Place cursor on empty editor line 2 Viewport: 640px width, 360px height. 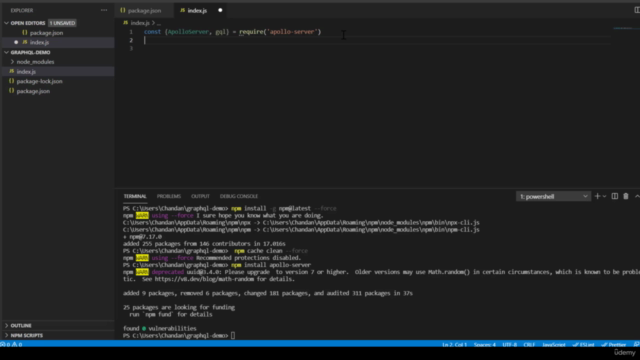click(376, 40)
